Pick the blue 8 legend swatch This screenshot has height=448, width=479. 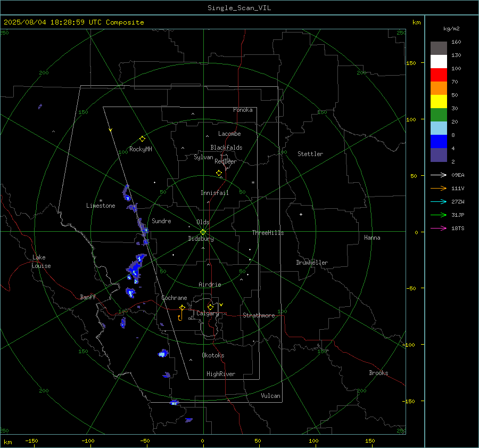[439, 141]
